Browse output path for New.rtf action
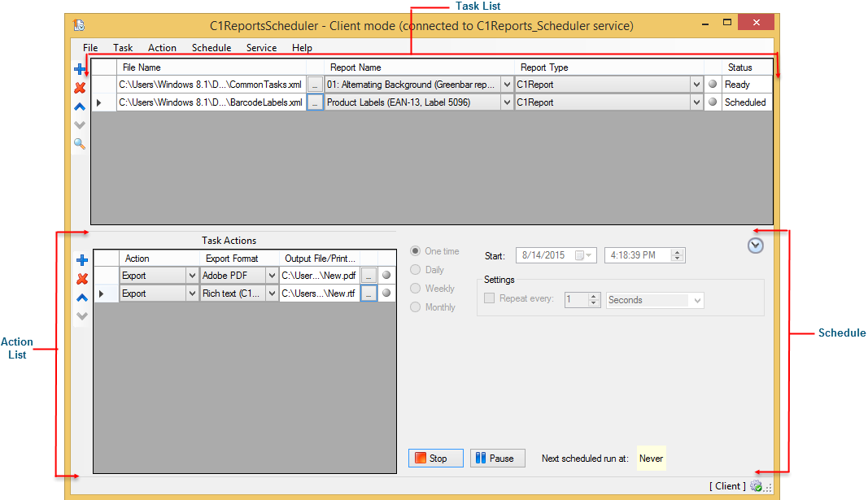Image resolution: width=868 pixels, height=500 pixels. tap(369, 293)
